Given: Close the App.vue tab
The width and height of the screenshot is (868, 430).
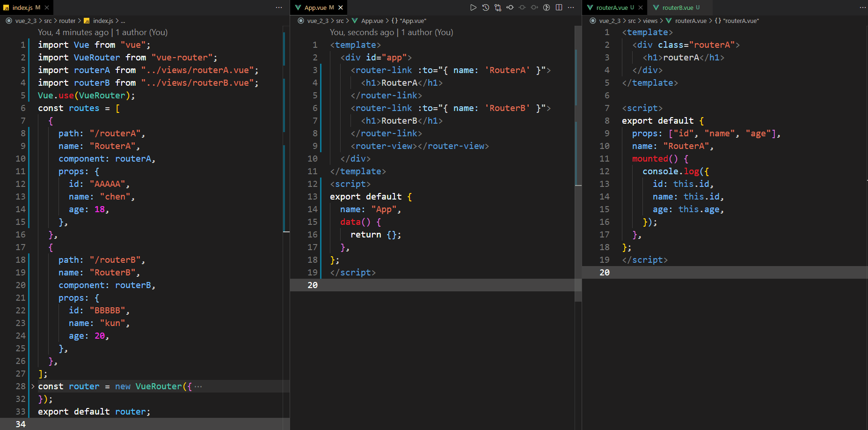Looking at the screenshot, I should click(341, 7).
